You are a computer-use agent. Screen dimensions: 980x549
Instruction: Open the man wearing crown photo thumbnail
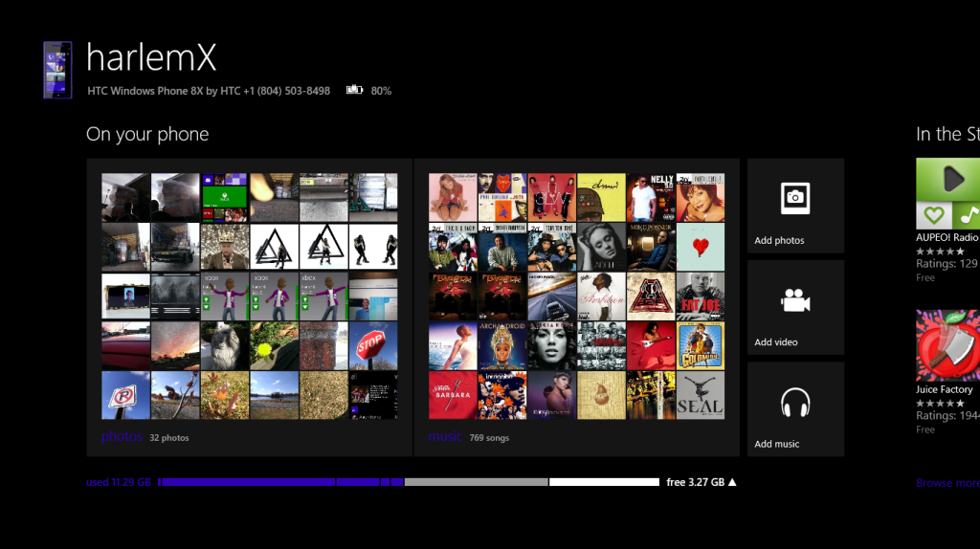pyautogui.click(x=224, y=247)
